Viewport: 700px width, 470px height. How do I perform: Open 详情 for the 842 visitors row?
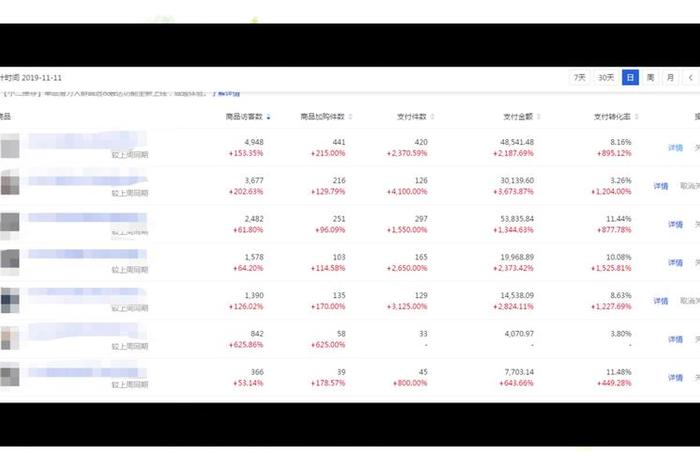675,339
